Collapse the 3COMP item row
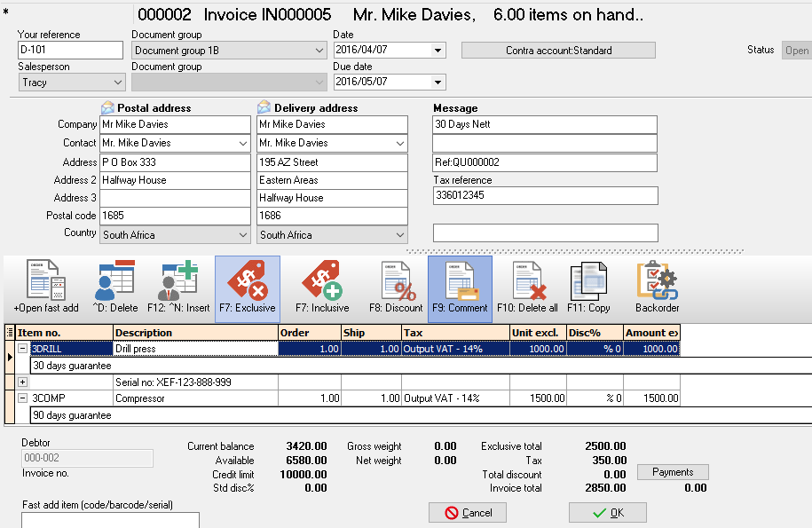The height and width of the screenshot is (528, 812). pyautogui.click(x=22, y=398)
